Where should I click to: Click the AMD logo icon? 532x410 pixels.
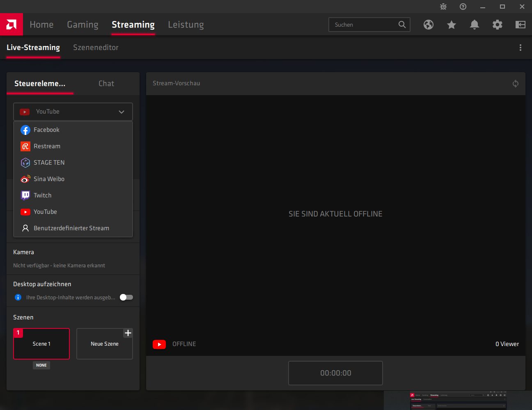pyautogui.click(x=11, y=25)
